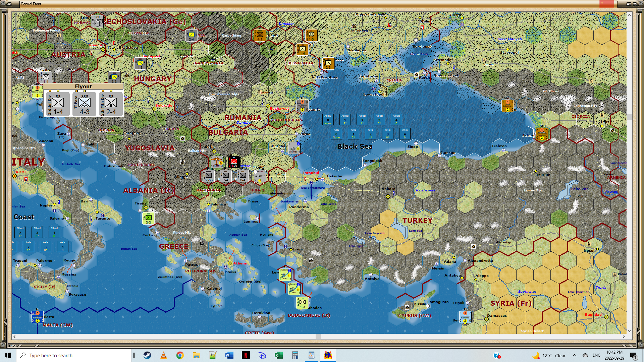Select the orange 1-5 Soviet counter near Dniester

(311, 35)
